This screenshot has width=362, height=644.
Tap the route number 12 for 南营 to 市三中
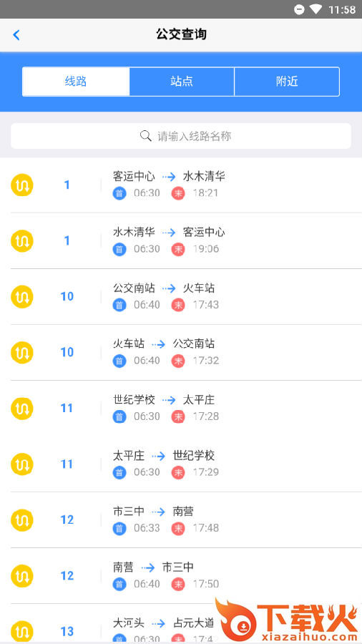pos(67,576)
